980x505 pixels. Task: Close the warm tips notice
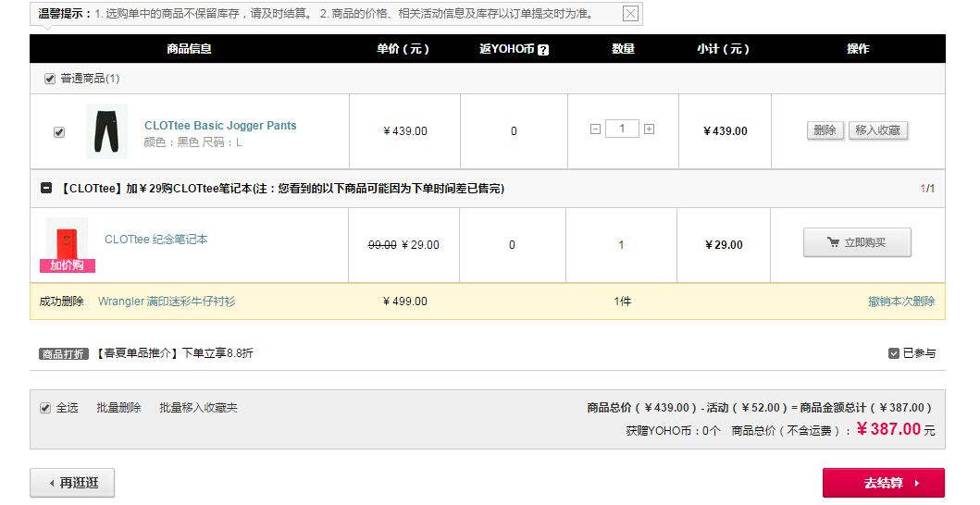[630, 13]
